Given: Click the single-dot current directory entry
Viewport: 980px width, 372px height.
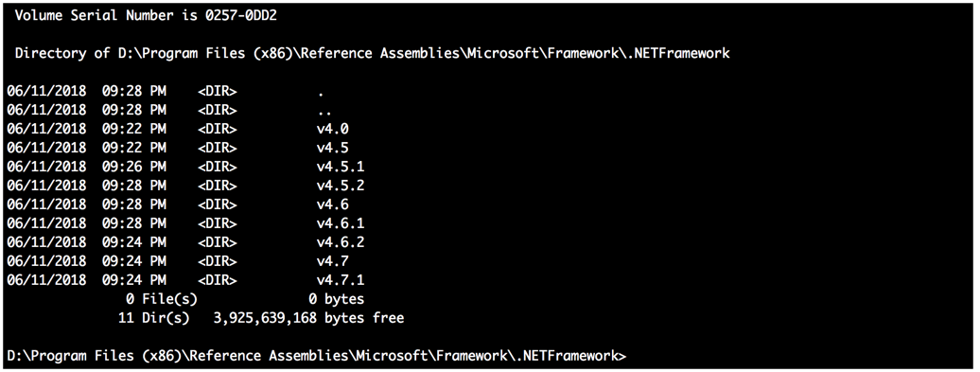Looking at the screenshot, I should coord(321,94).
